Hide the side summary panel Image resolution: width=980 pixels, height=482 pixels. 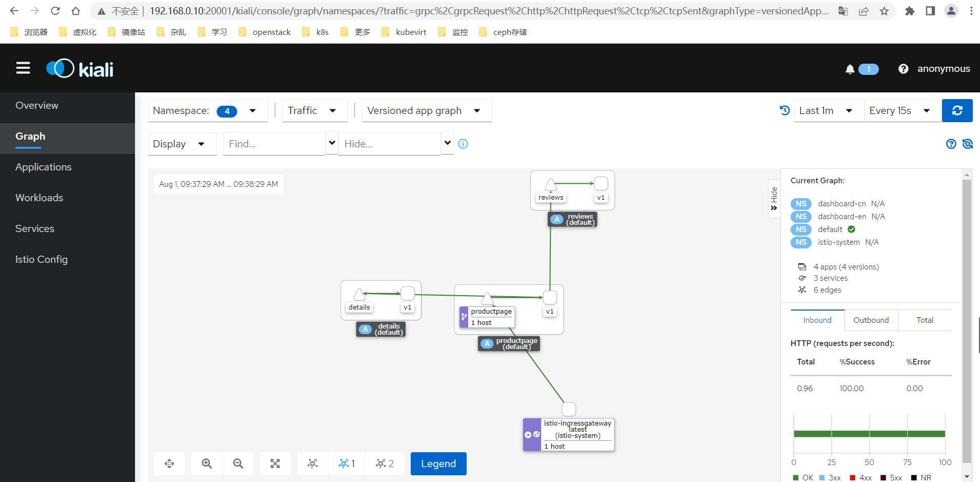coord(774,199)
